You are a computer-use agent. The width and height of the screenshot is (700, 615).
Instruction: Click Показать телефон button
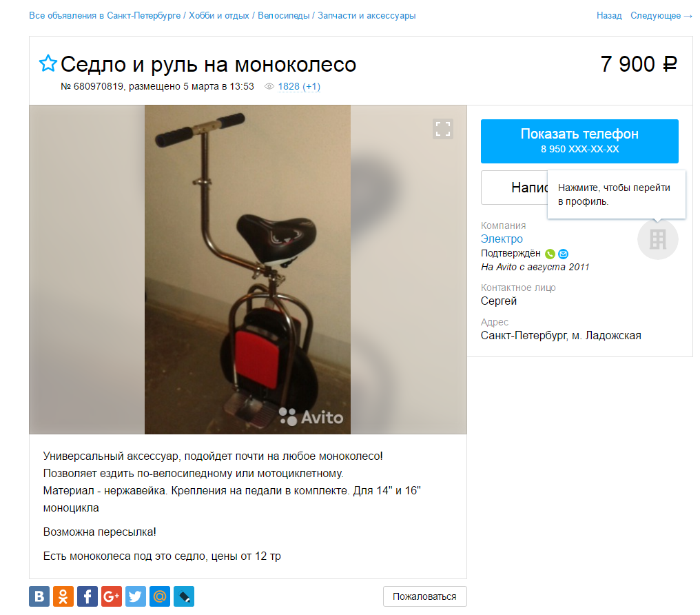(579, 141)
